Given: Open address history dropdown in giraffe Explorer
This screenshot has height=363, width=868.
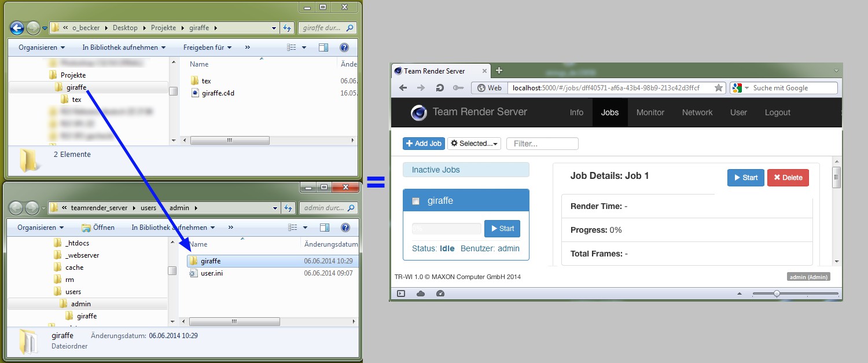Looking at the screenshot, I should pos(274,28).
